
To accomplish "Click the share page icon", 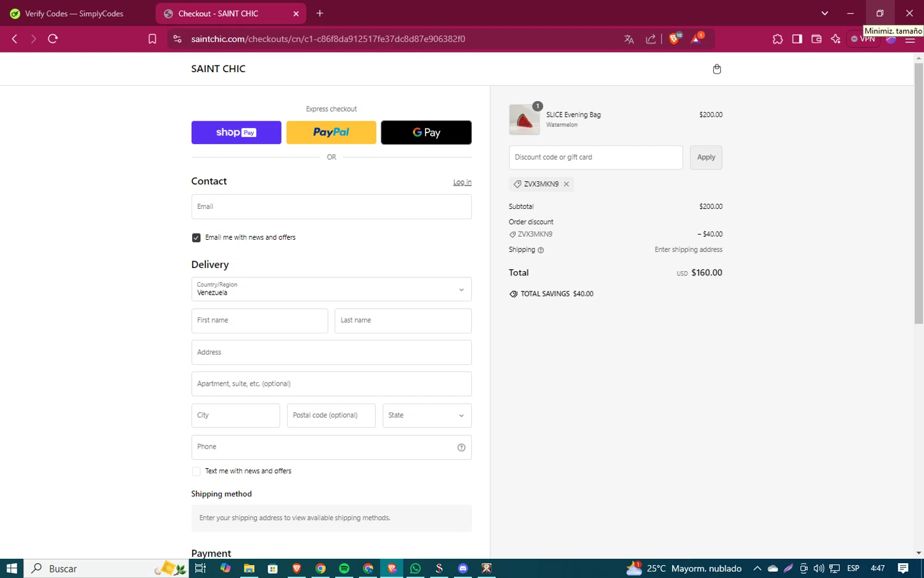I will tap(650, 39).
